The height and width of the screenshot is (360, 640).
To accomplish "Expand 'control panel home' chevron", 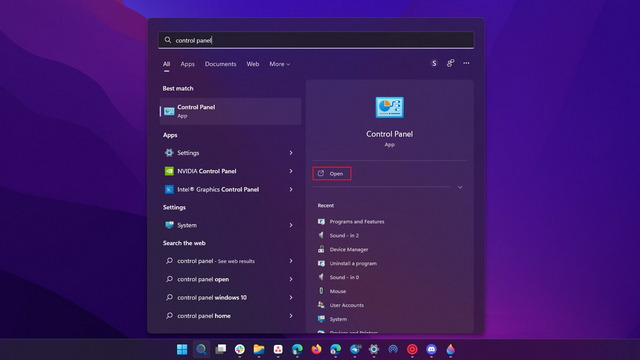I will pos(291,316).
